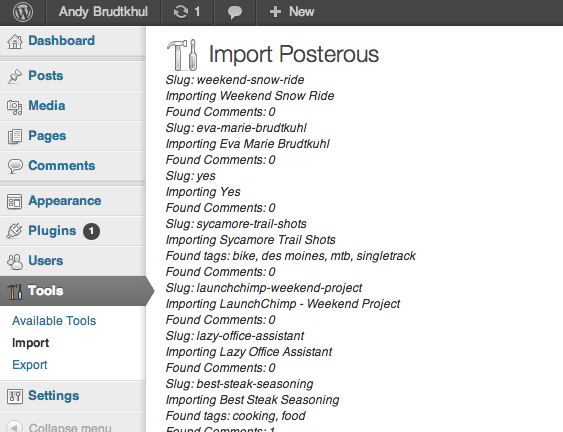The image size is (563, 432).
Task: Open the Comments menu item
Action: 73,166
